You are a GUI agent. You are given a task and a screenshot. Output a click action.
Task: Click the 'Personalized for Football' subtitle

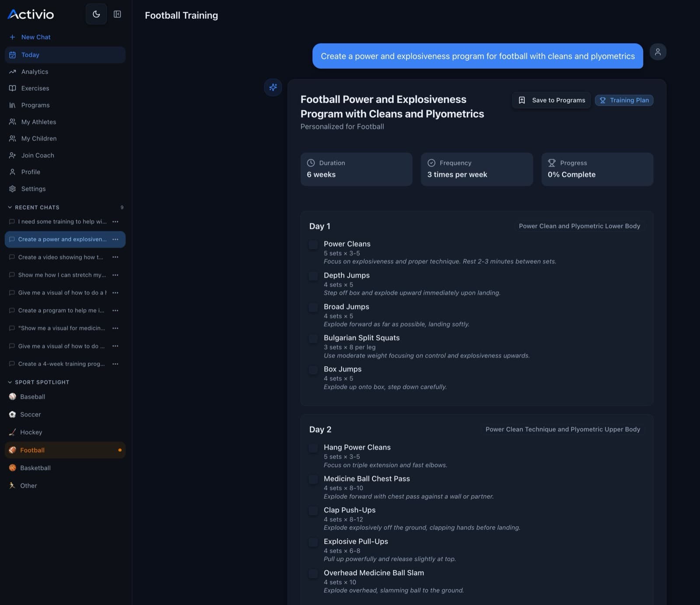(x=342, y=126)
